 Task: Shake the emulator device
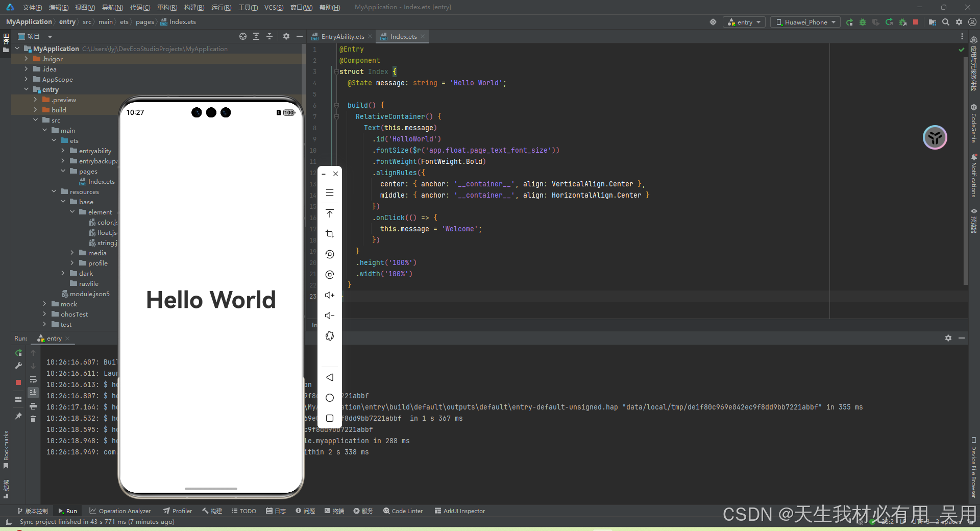[330, 336]
